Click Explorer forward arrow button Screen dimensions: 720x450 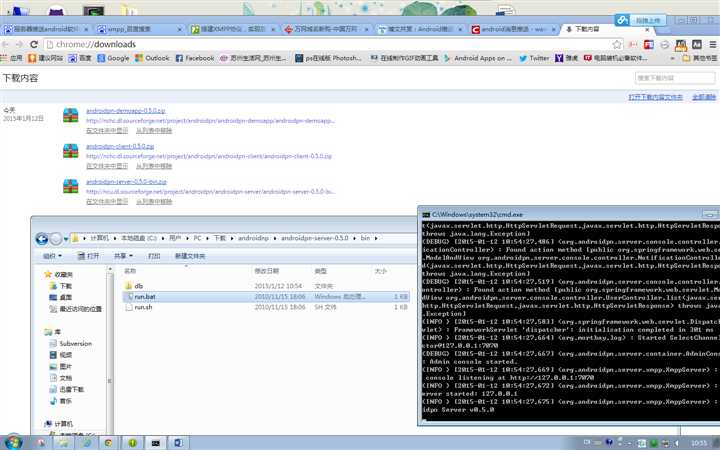point(56,239)
